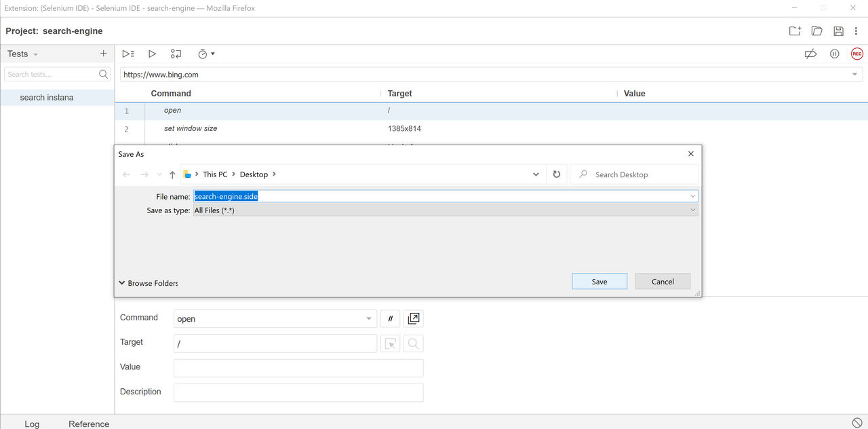Click the Value input field
This screenshot has height=429, width=868.
click(298, 368)
